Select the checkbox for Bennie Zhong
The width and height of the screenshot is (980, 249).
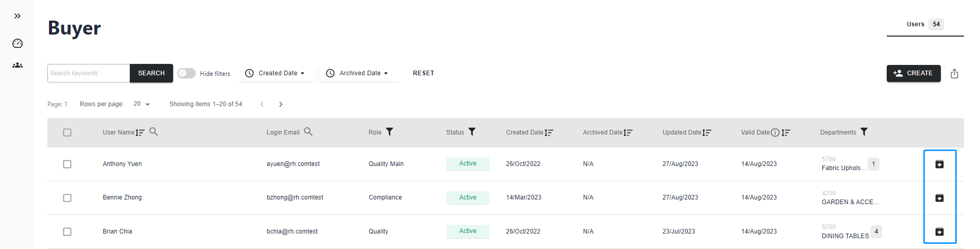[67, 198]
